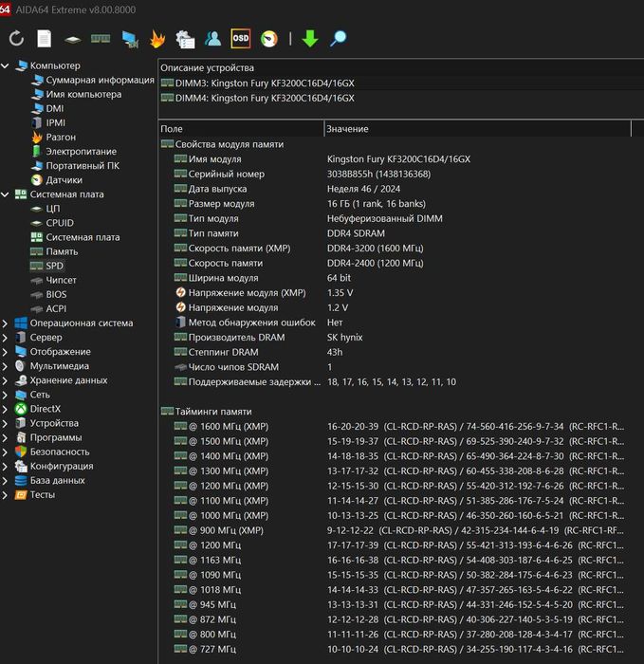
Task: Expand the Хранение данных node
Action: tap(5, 380)
